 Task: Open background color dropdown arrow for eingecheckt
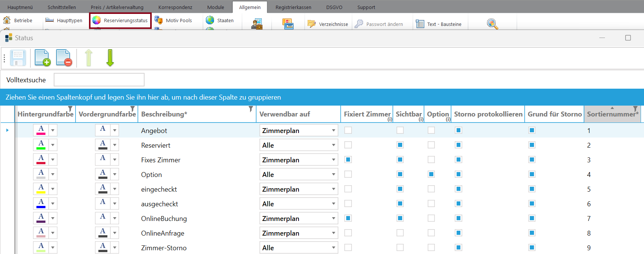tap(53, 189)
